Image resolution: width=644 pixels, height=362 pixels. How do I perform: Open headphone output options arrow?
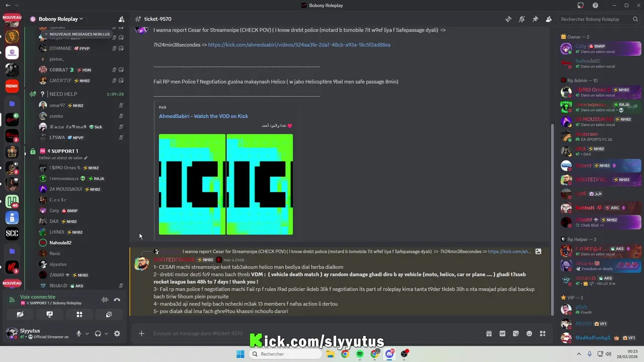click(x=106, y=333)
